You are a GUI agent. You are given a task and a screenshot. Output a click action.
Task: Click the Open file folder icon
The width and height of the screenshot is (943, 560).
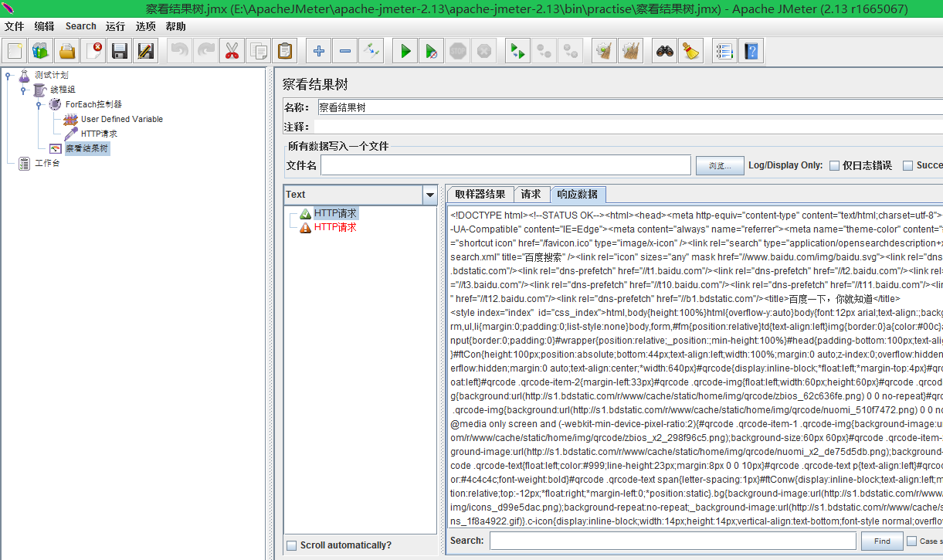tap(67, 52)
